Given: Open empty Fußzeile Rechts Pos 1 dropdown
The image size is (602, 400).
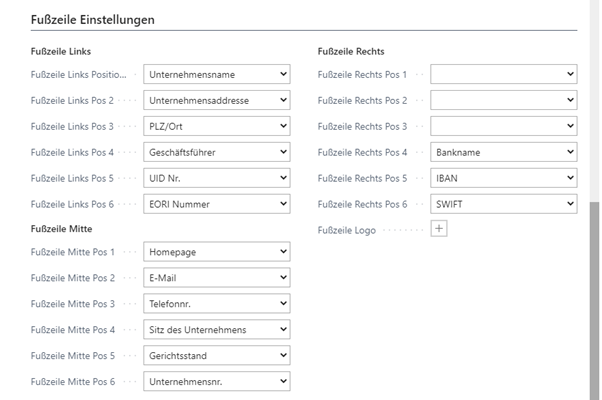Looking at the screenshot, I should coord(504,74).
